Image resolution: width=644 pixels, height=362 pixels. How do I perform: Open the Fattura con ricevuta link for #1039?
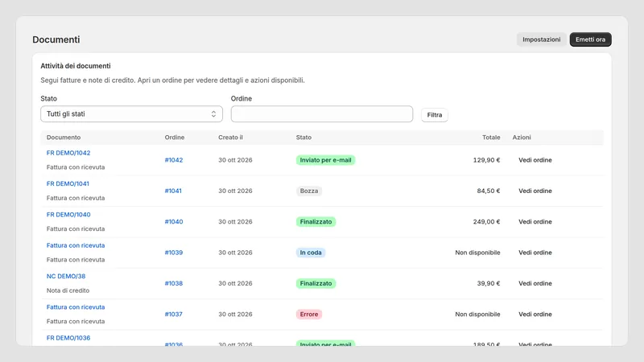tap(76, 245)
